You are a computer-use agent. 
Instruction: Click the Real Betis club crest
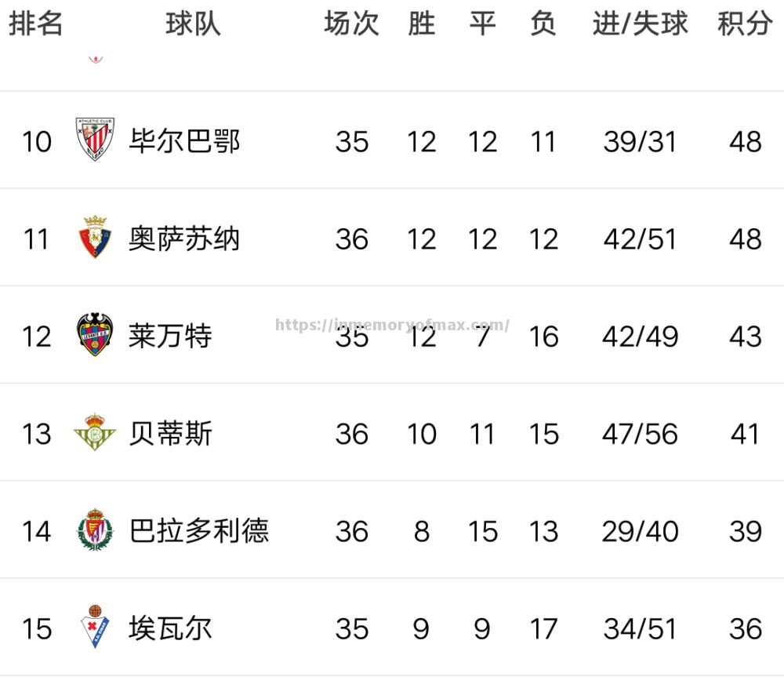coord(94,433)
